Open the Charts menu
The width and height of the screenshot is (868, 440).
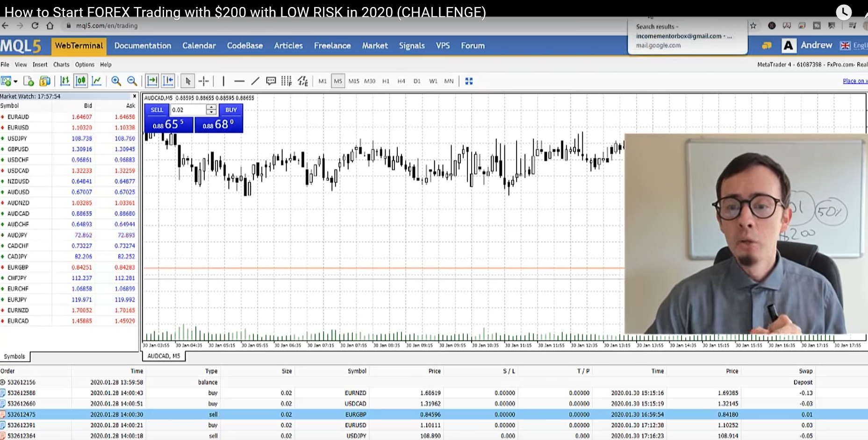(61, 64)
